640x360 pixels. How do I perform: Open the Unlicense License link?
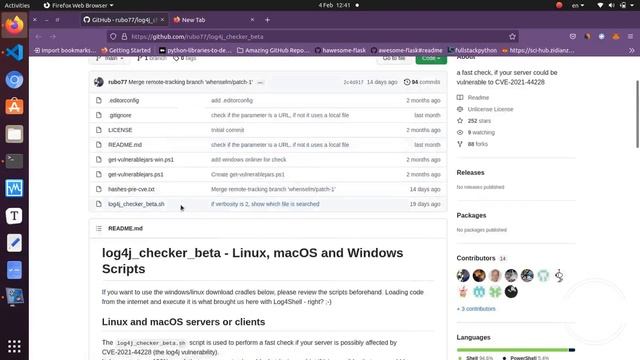tap(490, 109)
